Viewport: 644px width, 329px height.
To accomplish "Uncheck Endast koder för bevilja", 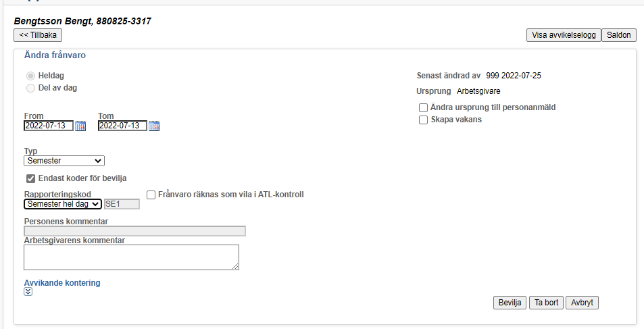I will coord(31,178).
